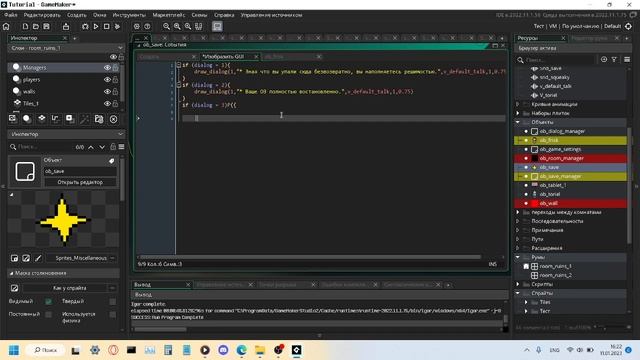Save the project with the floppy icon
This screenshot has height=360, width=640.
(47, 27)
